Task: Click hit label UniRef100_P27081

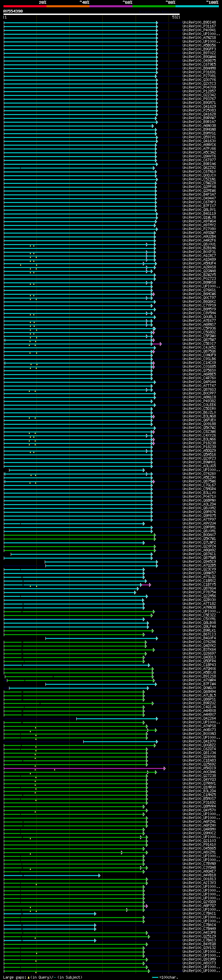Action: 199,76
